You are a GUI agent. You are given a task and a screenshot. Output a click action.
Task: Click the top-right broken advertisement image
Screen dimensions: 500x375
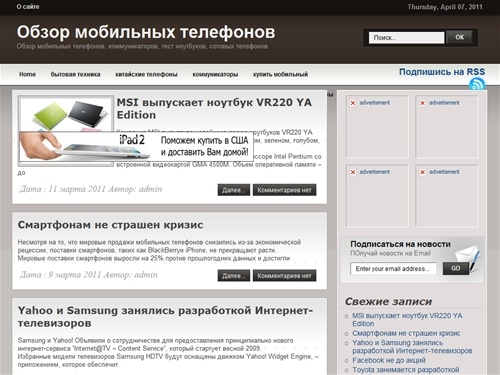[446, 127]
